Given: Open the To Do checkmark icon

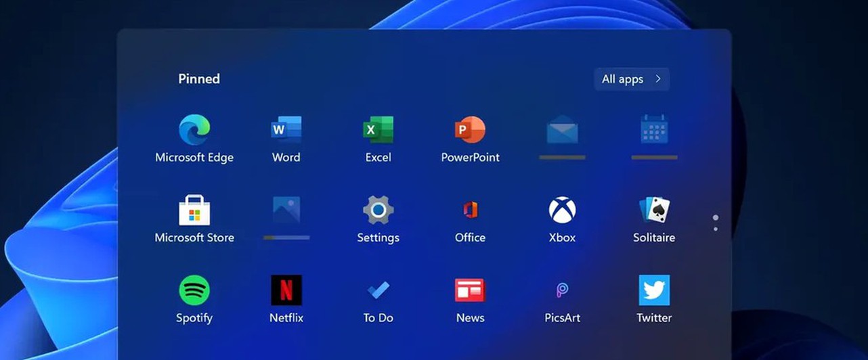Looking at the screenshot, I should [x=378, y=290].
